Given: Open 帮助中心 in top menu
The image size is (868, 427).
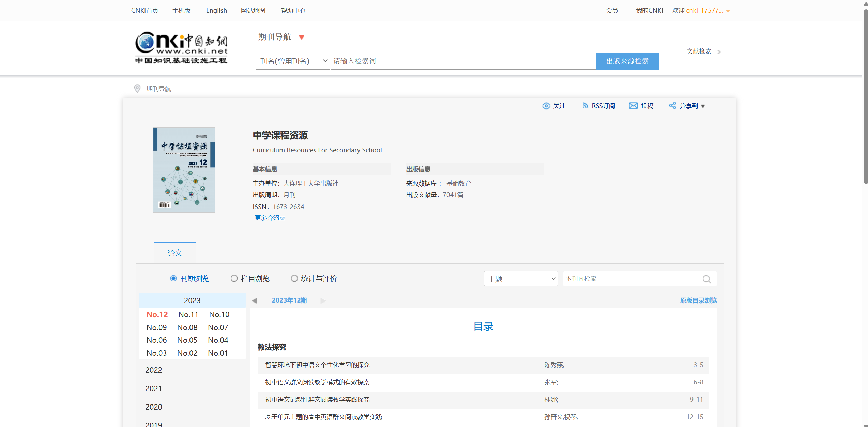Looking at the screenshot, I should click(x=293, y=11).
